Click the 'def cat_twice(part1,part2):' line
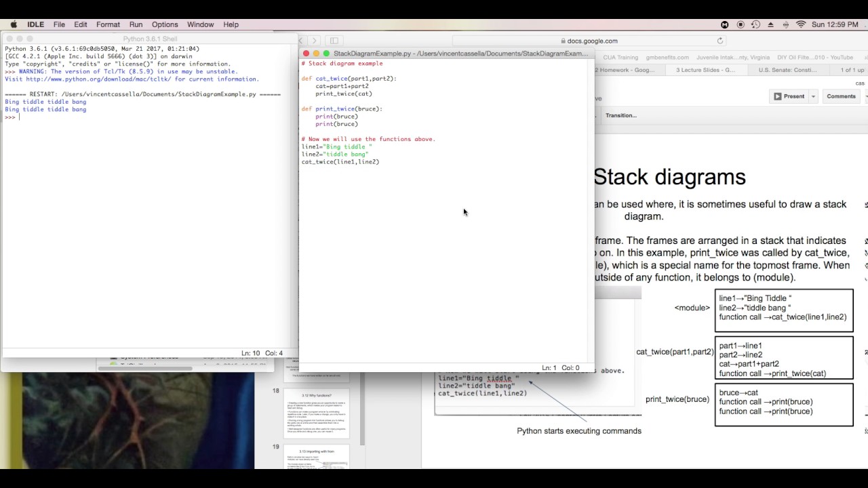The width and height of the screenshot is (868, 488). click(349, 79)
